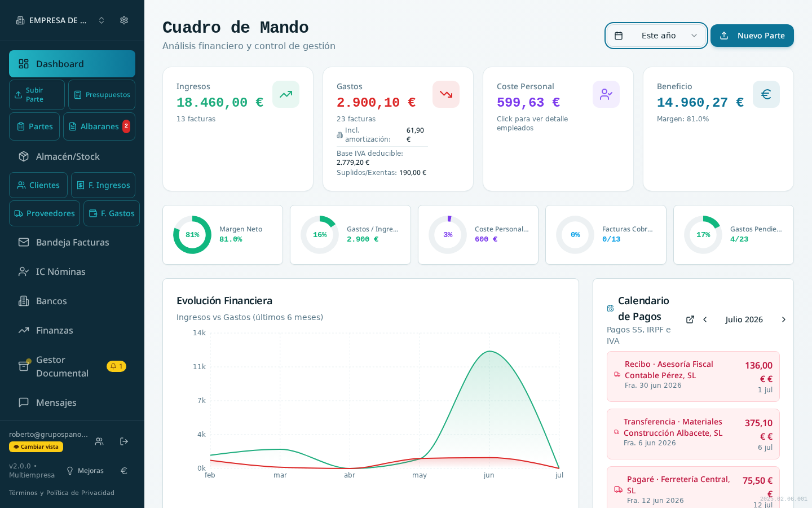Click jun label on chart axis
This screenshot has height=508, width=812.
[489, 475]
